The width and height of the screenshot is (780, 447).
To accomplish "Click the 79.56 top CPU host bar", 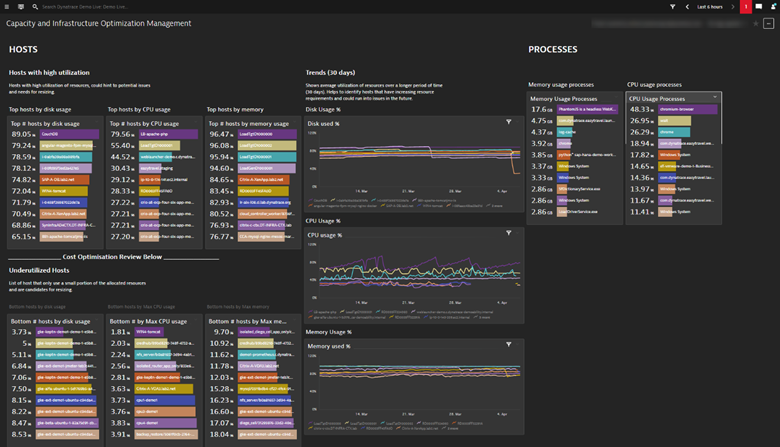I will (x=168, y=134).
